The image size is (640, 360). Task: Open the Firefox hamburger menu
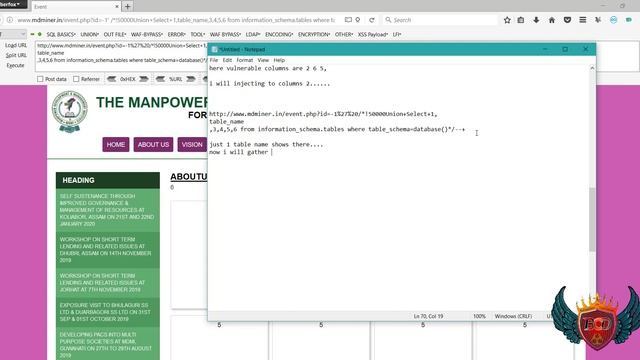(583, 20)
